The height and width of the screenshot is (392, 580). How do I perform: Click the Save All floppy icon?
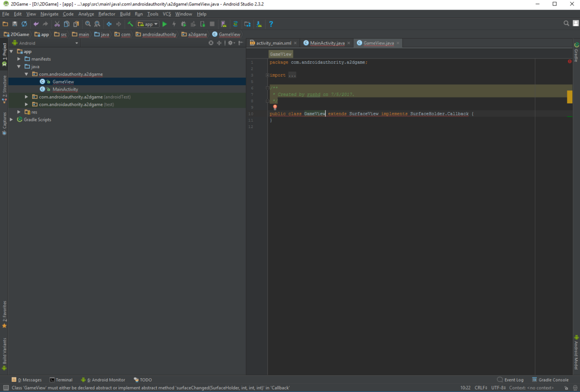click(15, 24)
